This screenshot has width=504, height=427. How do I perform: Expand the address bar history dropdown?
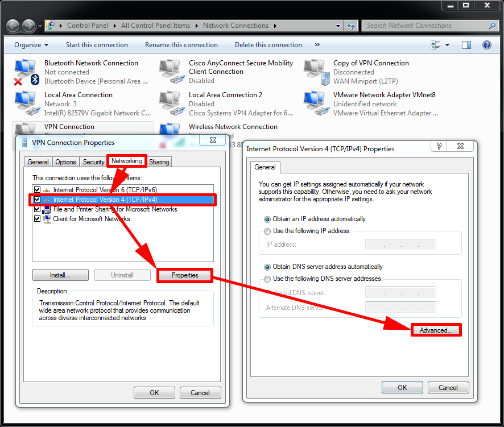tap(338, 26)
